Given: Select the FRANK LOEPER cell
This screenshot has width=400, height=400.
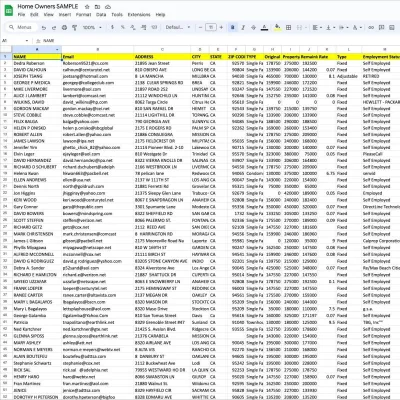Looking at the screenshot, I should [x=37, y=288].
